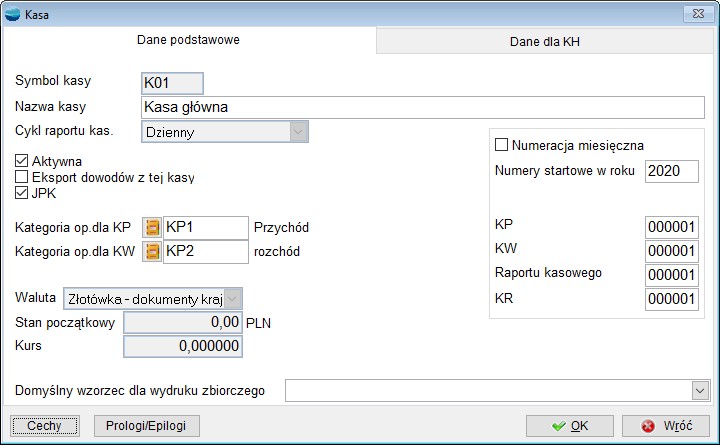
Task: Switch to the Dane dla KH tab
Action: 545,42
